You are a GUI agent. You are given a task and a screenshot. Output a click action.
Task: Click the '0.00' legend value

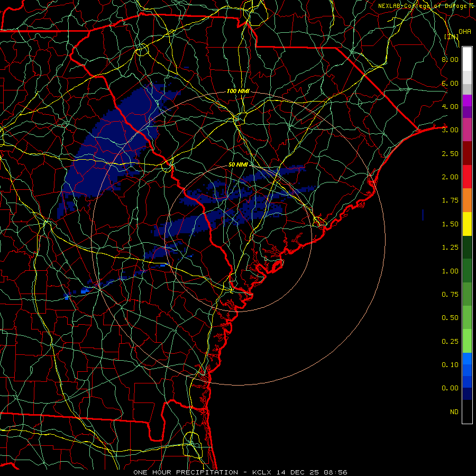pyautogui.click(x=450, y=388)
